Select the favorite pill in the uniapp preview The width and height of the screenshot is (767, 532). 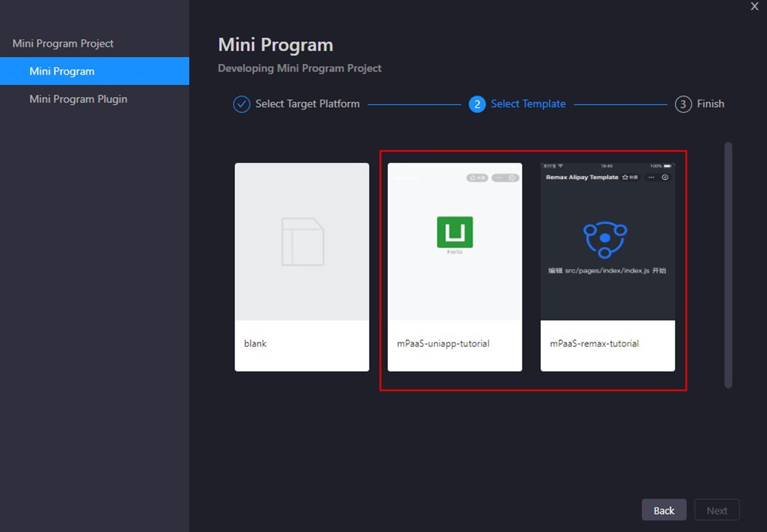point(477,178)
